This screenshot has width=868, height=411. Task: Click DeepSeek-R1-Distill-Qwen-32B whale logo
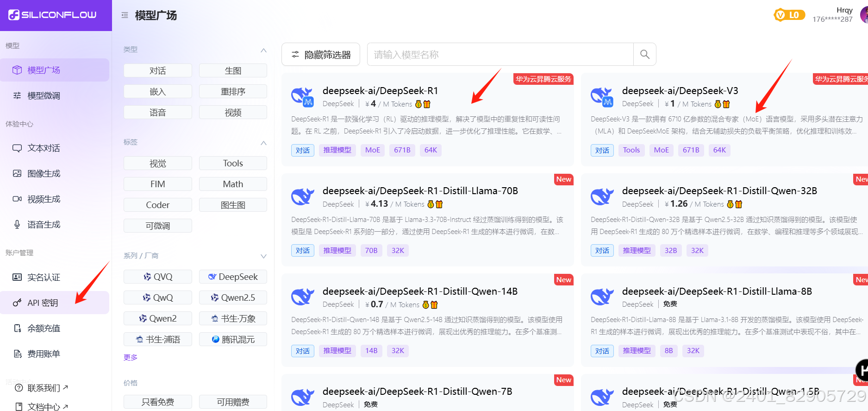[x=602, y=196]
